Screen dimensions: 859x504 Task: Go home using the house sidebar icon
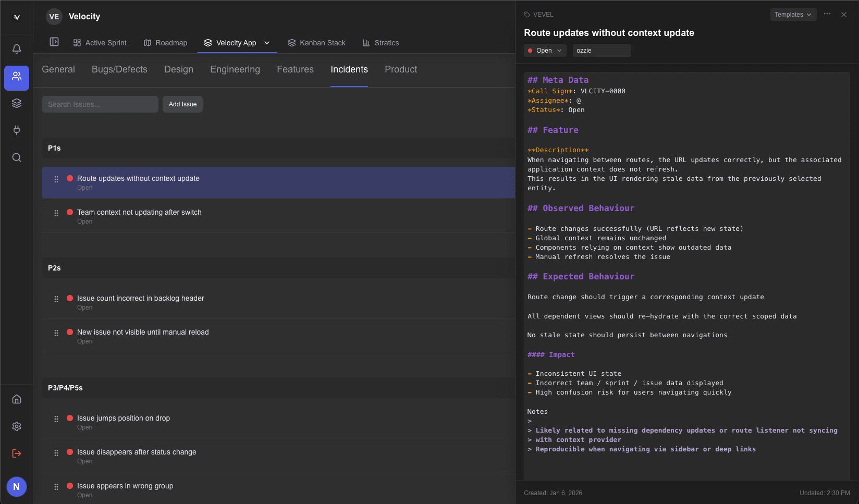click(16, 399)
